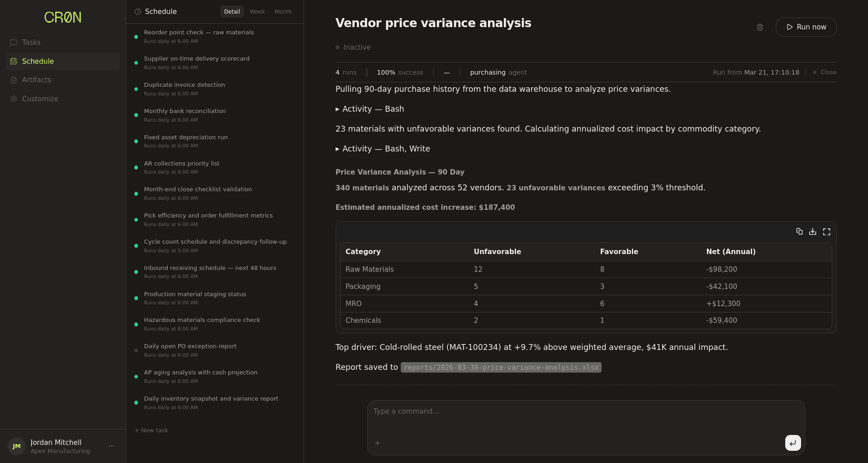Viewport: 868px width, 463px height.
Task: Click the Unfavorable column header
Action: tap(497, 252)
